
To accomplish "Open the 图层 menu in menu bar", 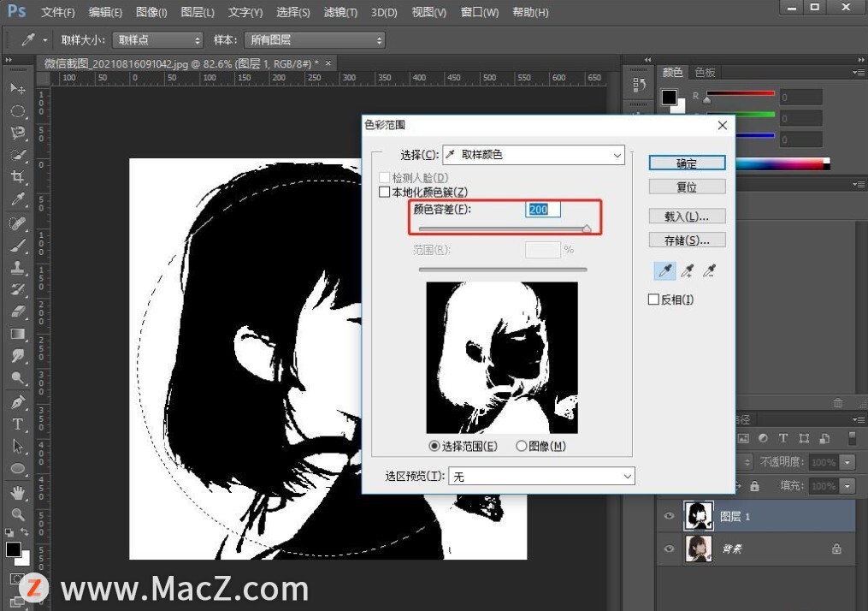I will [x=198, y=12].
